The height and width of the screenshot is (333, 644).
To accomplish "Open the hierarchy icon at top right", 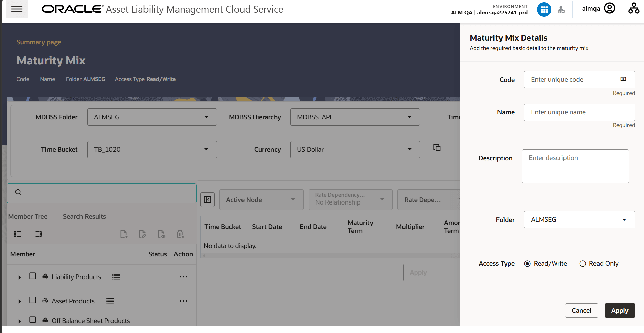I will (x=634, y=8).
